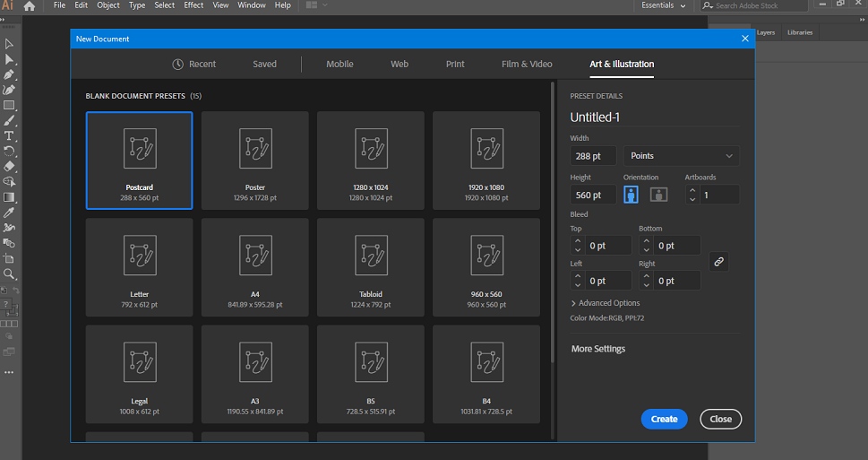Image resolution: width=868 pixels, height=460 pixels.
Task: Close the New Document dialog with X
Action: pyautogui.click(x=745, y=39)
